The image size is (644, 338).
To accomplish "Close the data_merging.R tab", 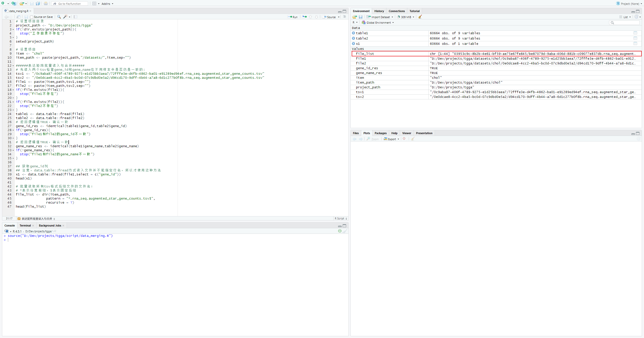I will [30, 11].
